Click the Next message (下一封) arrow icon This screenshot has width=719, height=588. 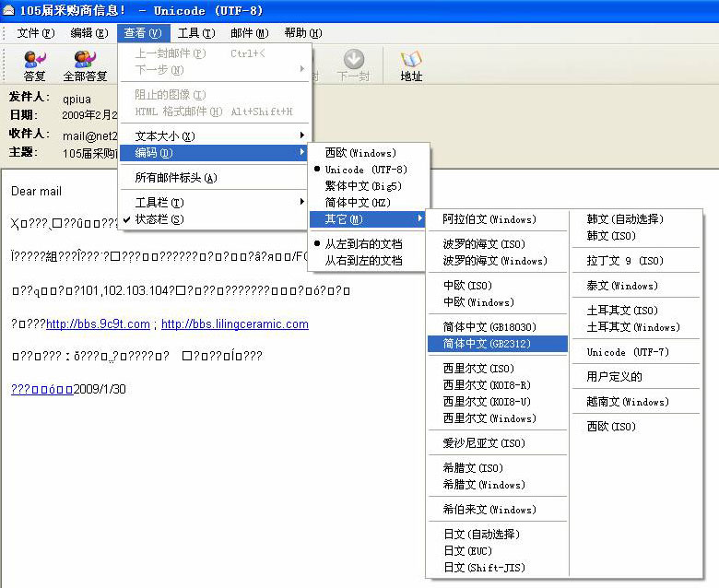coord(353,61)
